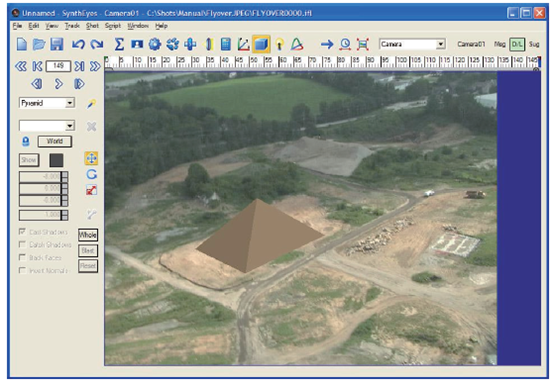Click the Reset button
This screenshot has width=554, height=383.
tap(88, 266)
